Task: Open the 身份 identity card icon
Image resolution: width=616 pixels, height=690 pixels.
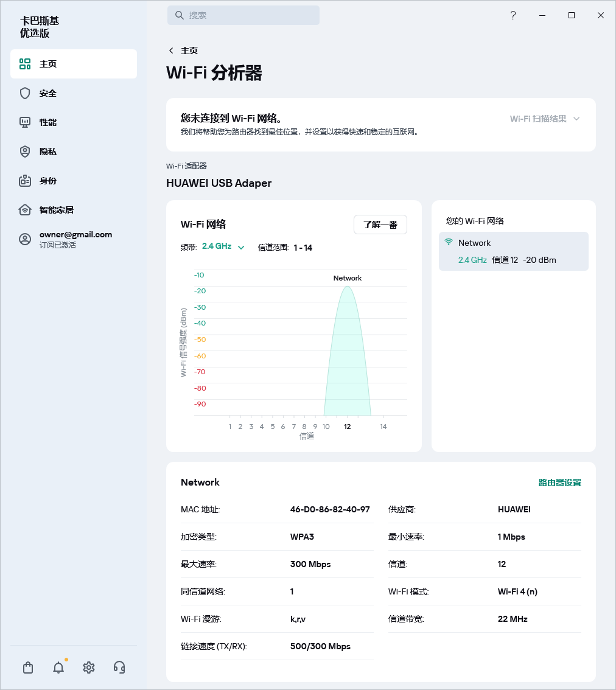Action: point(25,181)
